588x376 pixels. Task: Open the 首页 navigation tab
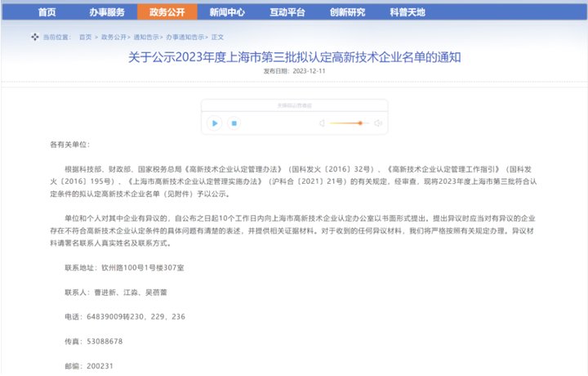point(47,12)
